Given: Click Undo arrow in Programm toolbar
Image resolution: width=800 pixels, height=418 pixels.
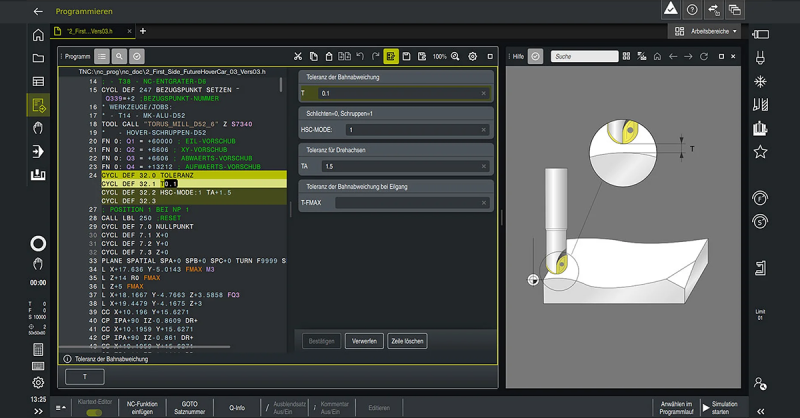Looking at the screenshot, I should point(360,56).
